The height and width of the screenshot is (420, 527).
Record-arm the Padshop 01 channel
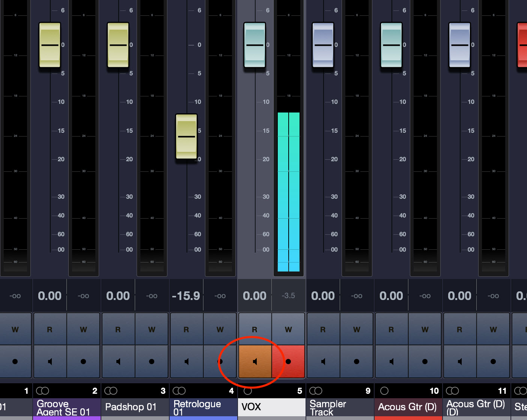pyautogui.click(x=152, y=361)
